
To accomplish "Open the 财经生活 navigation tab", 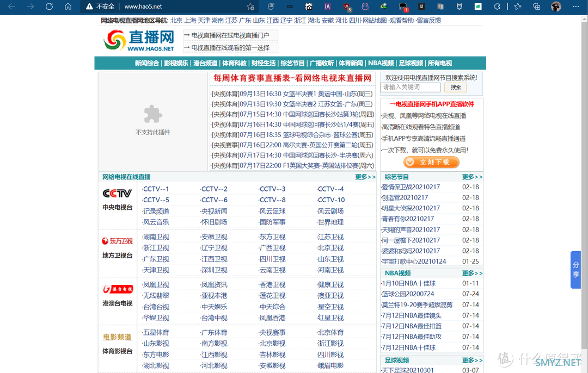I will tap(264, 63).
